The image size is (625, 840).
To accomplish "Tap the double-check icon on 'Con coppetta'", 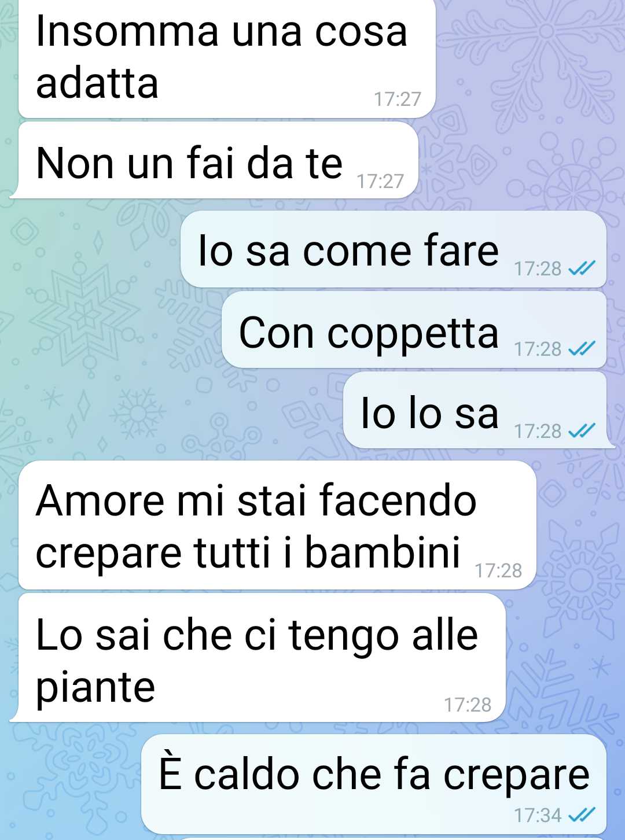I will [582, 348].
